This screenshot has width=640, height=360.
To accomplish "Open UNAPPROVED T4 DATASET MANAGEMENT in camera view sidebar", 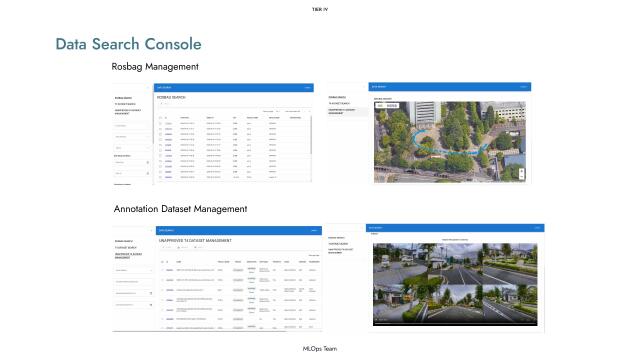I will (x=341, y=251).
